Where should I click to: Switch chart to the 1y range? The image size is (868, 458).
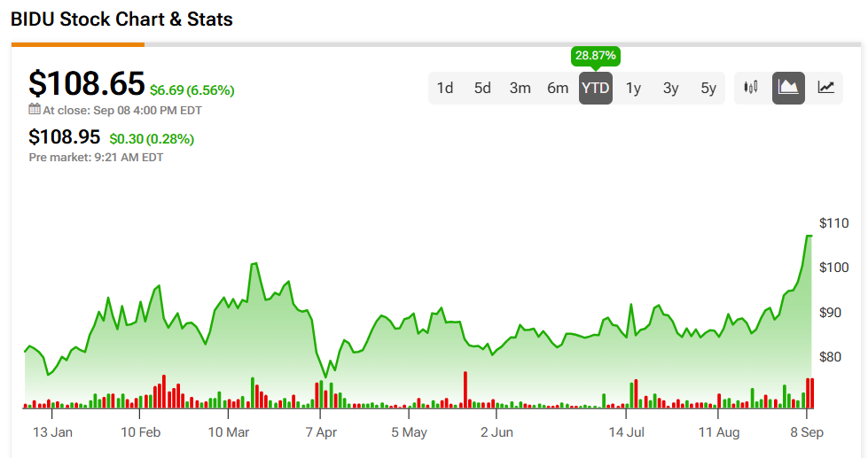633,88
